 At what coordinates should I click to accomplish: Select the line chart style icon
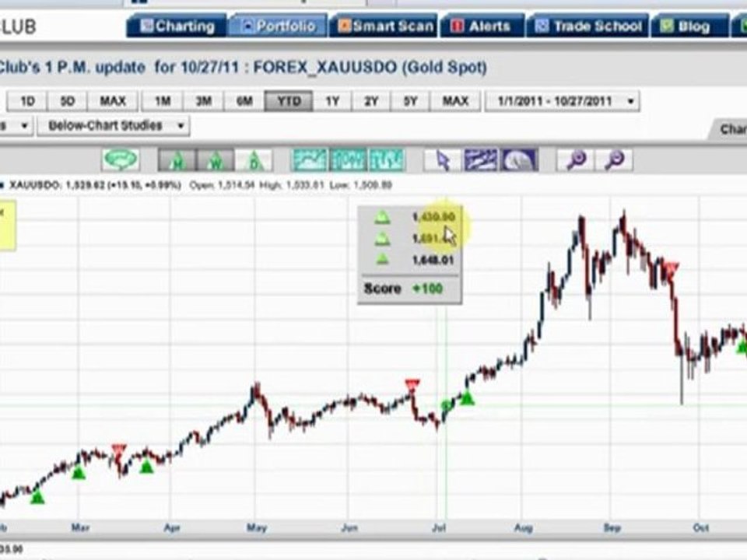tap(310, 160)
